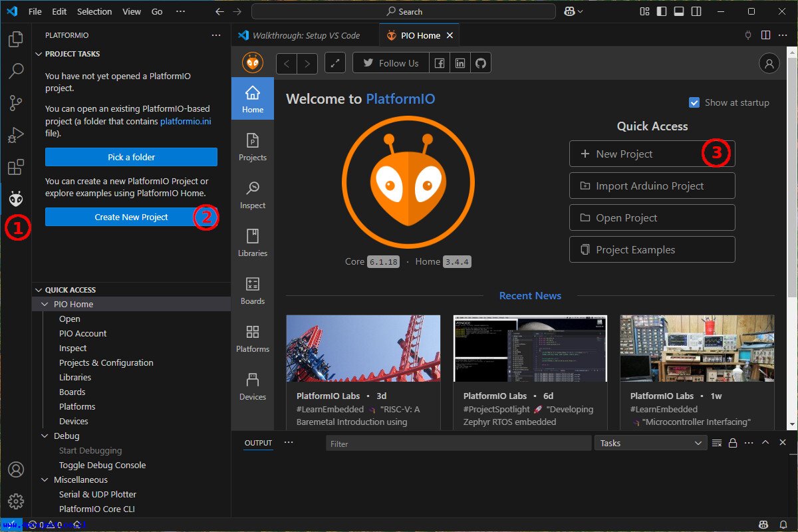Open the View menu
Viewport: 798px width, 532px height.
132,11
